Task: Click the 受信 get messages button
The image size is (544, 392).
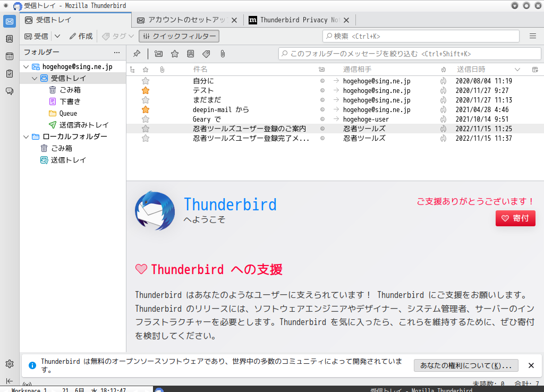Action: [37, 36]
